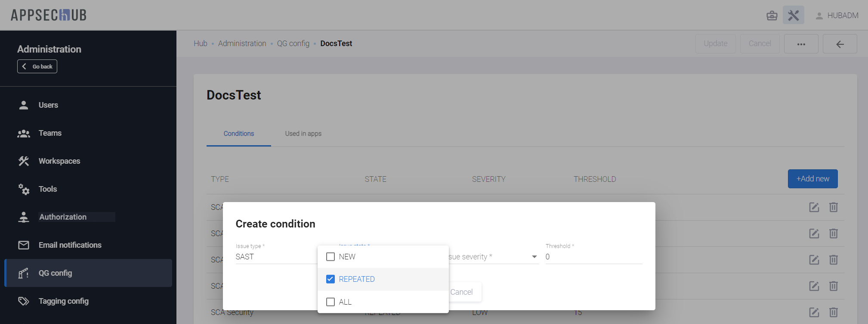Open the three-dots more options menu
Screen dimensions: 868x324
[801, 44]
